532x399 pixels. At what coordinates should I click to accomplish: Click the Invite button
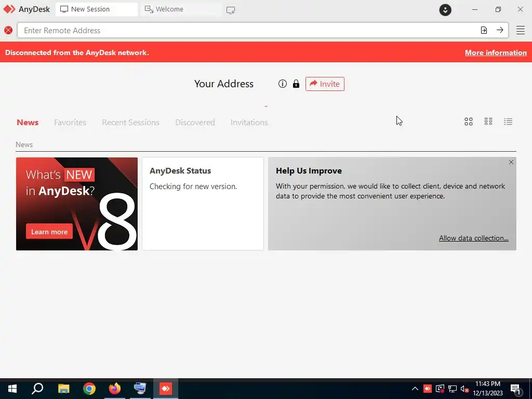(x=325, y=84)
